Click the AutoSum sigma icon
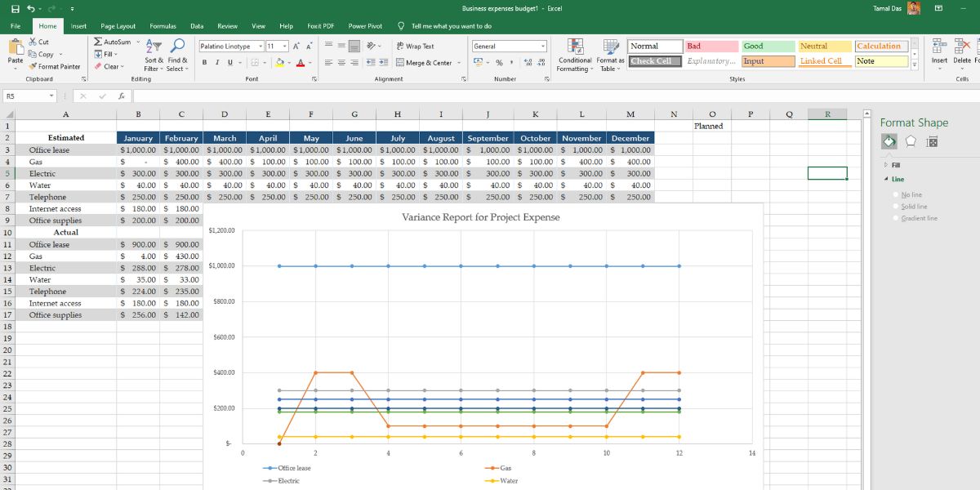The height and width of the screenshot is (490, 980). click(98, 42)
